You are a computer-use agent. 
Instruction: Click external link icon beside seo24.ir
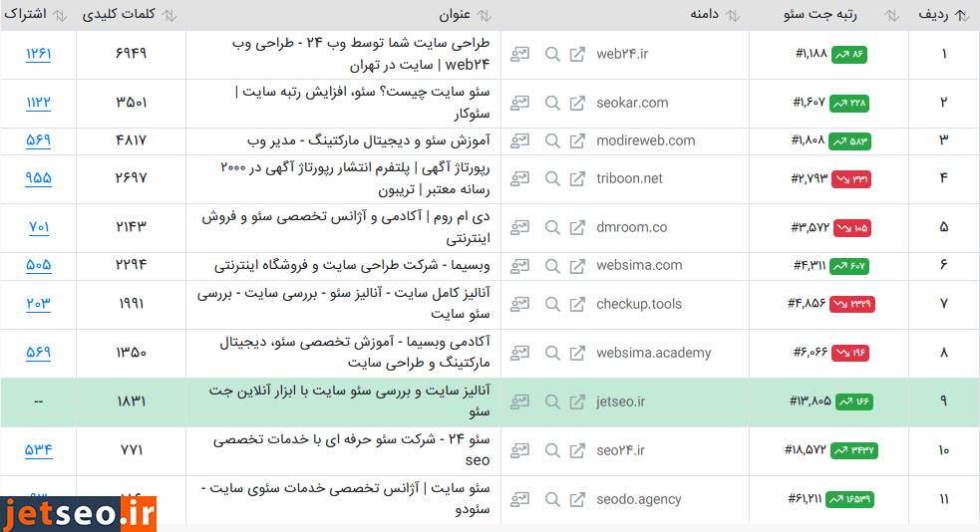coord(577,450)
